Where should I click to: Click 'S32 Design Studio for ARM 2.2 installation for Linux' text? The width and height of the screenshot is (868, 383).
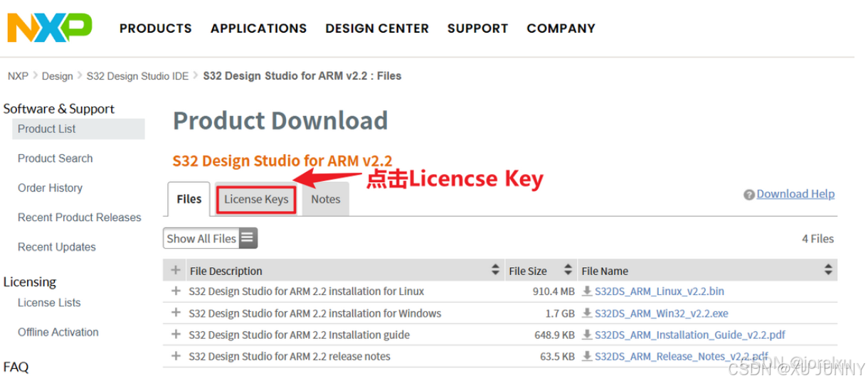(306, 291)
